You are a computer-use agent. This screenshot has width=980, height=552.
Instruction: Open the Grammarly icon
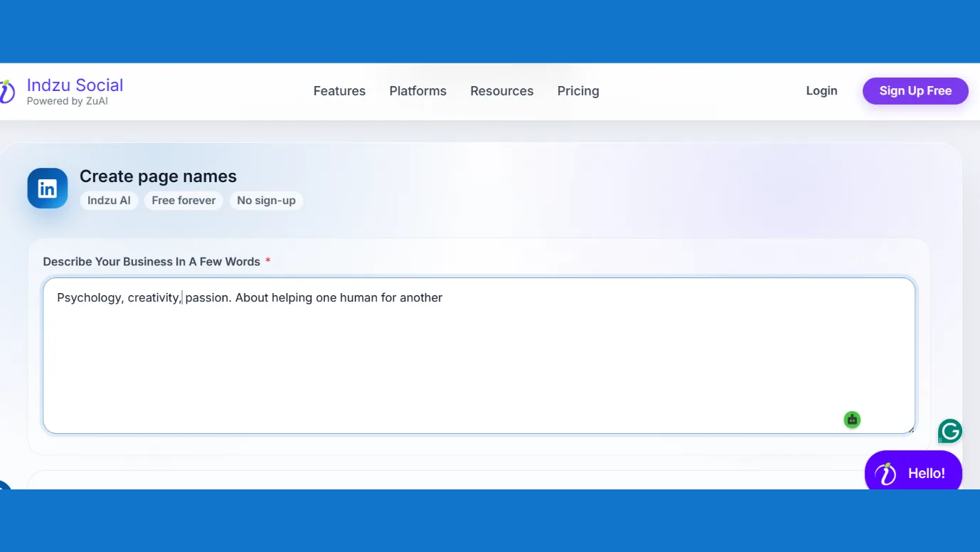pos(950,431)
